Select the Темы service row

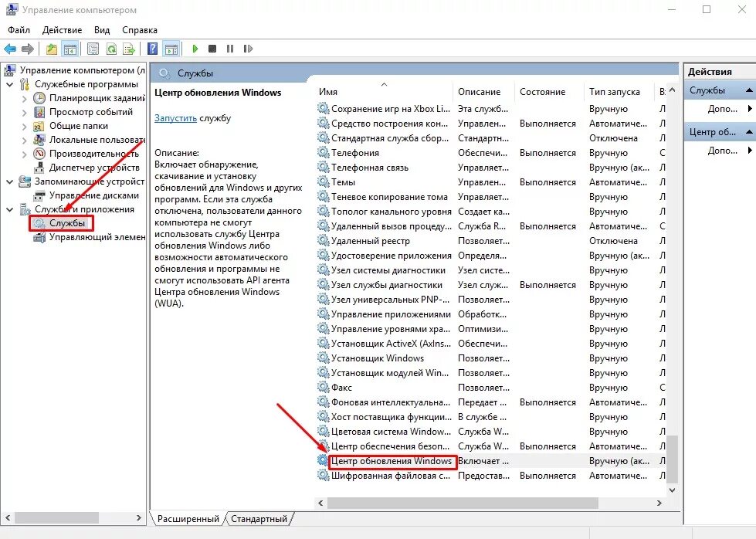492,182
